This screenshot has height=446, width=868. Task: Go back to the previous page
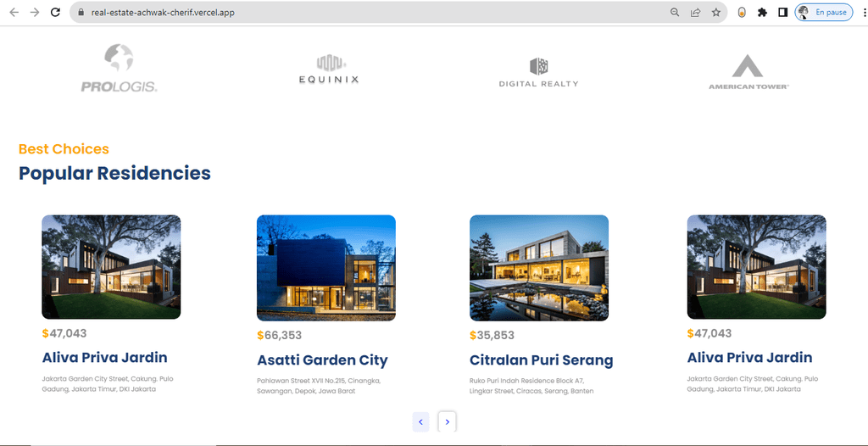(x=14, y=12)
